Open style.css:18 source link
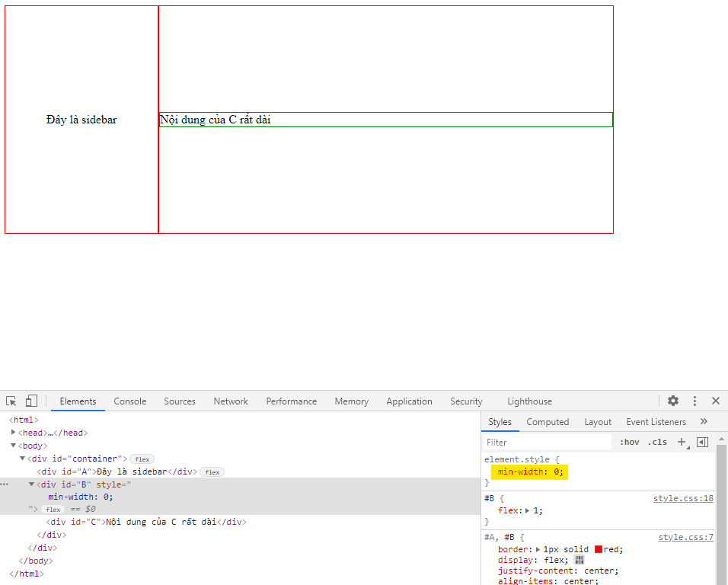The image size is (728, 585). pyautogui.click(x=683, y=498)
